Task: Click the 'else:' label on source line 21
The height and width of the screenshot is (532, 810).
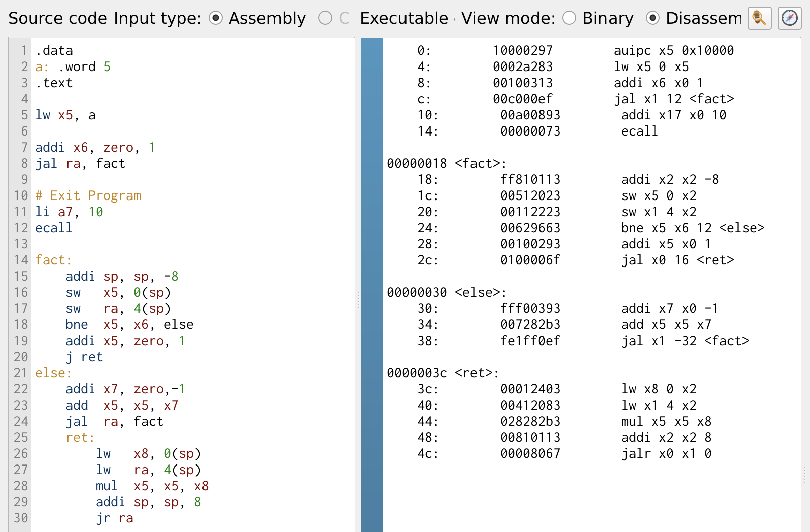Action: [x=53, y=373]
